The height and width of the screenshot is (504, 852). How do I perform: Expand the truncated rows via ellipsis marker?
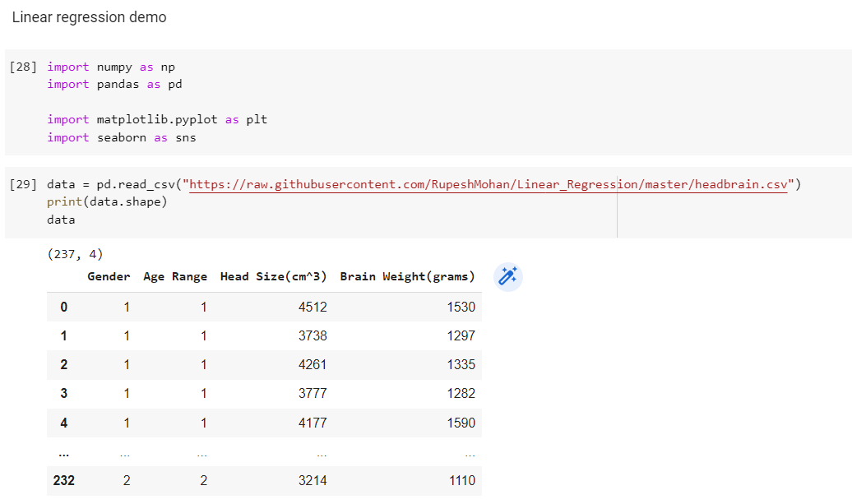(x=63, y=451)
